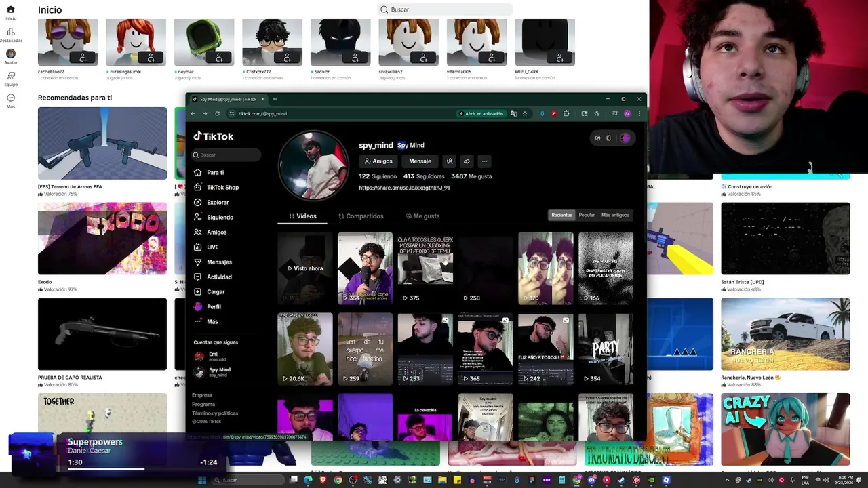Reload the TikTok page

coord(217,113)
